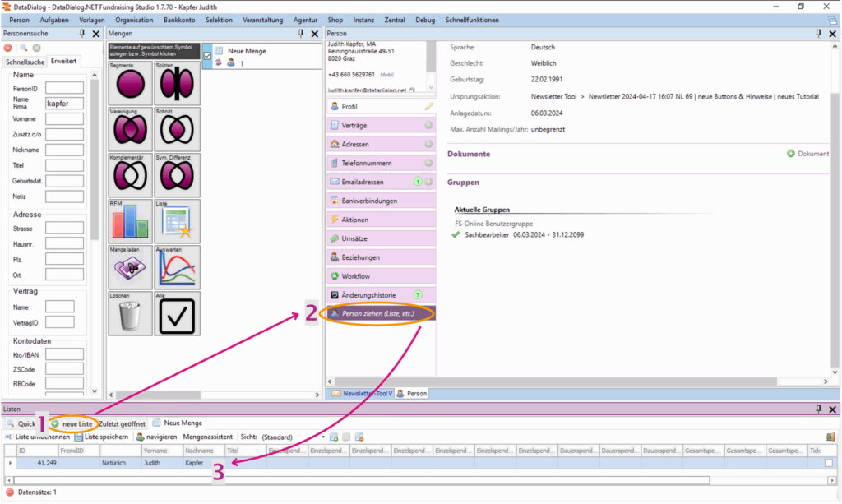Click the Menge laden icon

click(x=130, y=268)
